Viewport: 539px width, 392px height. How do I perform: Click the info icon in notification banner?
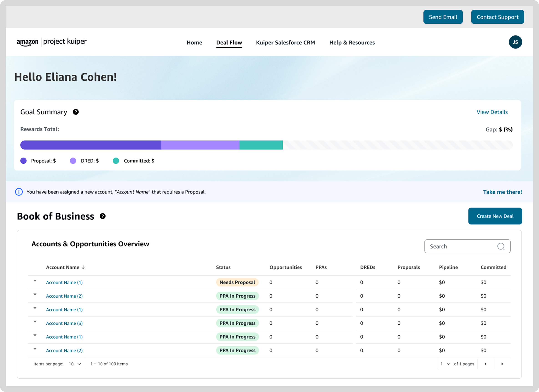point(19,192)
